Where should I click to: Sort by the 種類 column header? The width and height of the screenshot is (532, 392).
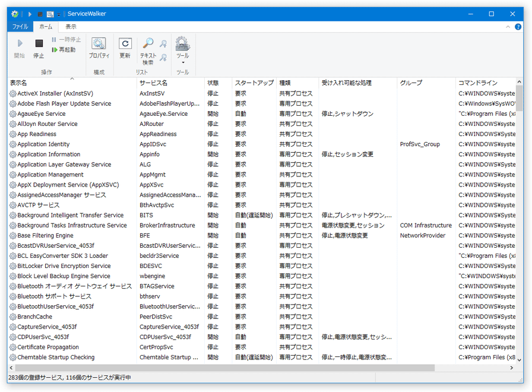(298, 83)
